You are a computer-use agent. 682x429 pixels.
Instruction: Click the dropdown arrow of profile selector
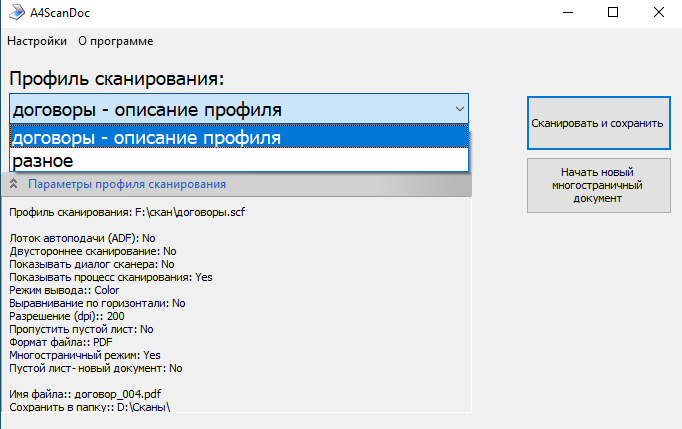[x=459, y=109]
